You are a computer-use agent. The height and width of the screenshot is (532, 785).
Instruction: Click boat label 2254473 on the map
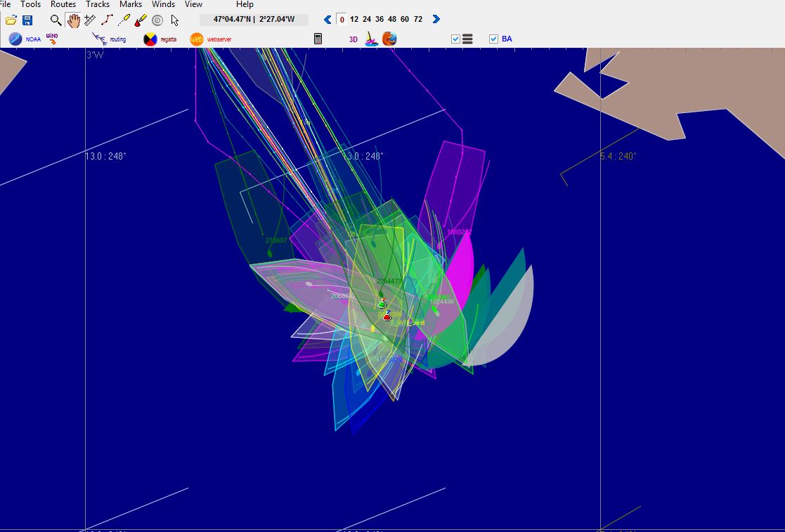point(389,281)
